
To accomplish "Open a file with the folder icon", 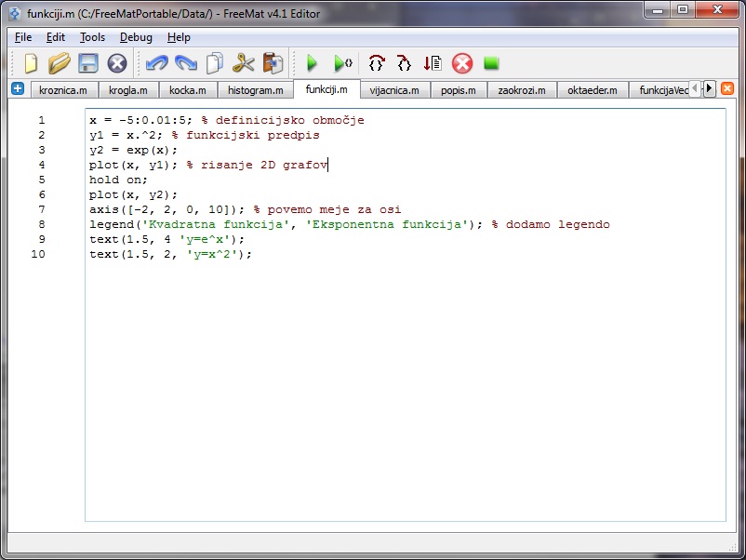I will pos(60,63).
